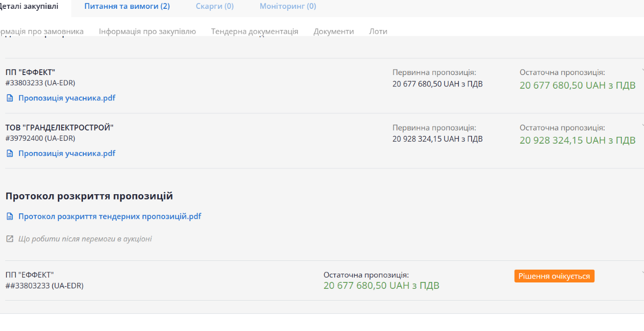Navigate to Інформація про закупівлю section

pos(147,31)
